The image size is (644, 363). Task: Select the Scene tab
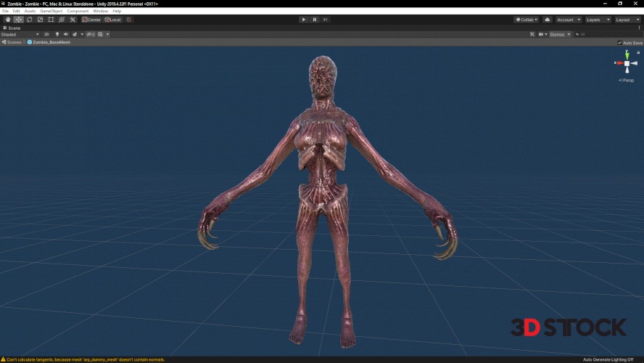pyautogui.click(x=12, y=28)
